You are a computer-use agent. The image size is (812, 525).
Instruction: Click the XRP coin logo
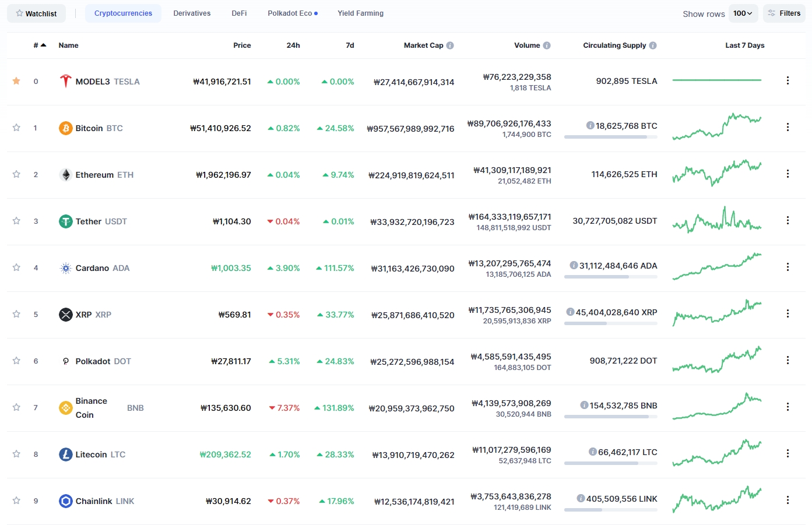point(65,314)
